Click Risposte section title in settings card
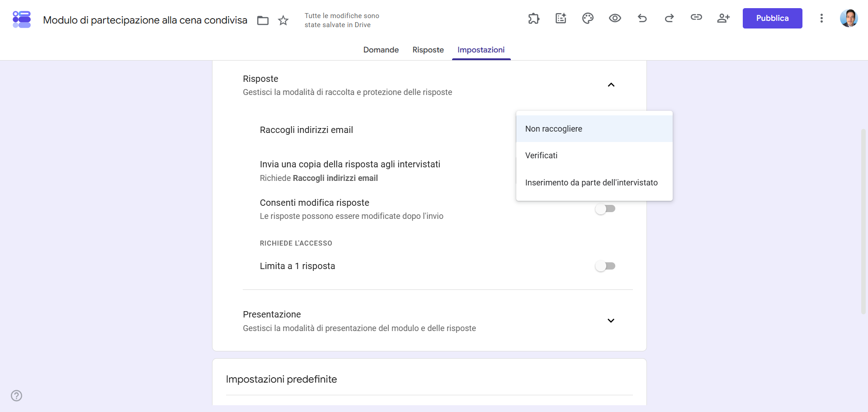The image size is (868, 412). coord(260,79)
